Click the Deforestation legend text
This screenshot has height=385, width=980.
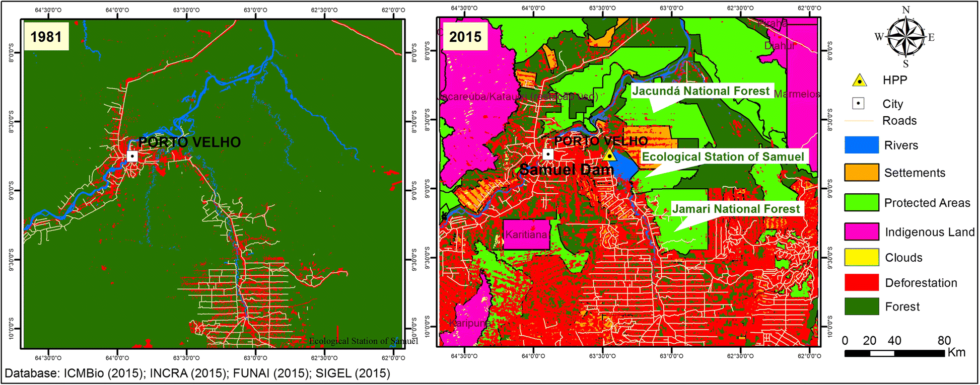(921, 283)
